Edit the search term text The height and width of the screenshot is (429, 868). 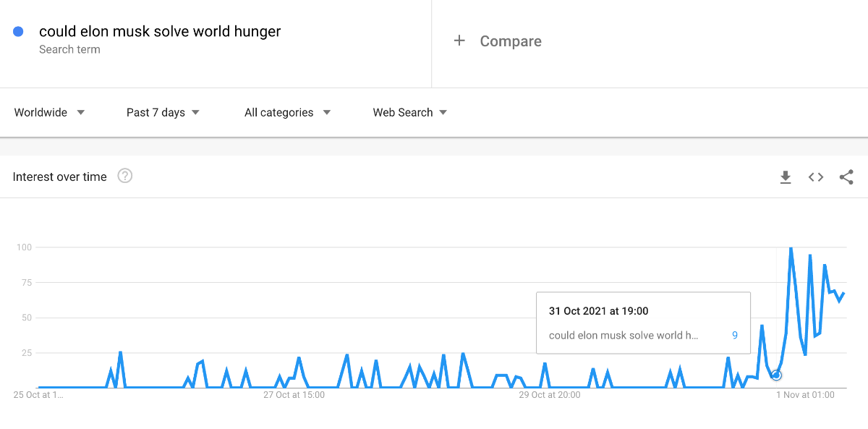160,32
